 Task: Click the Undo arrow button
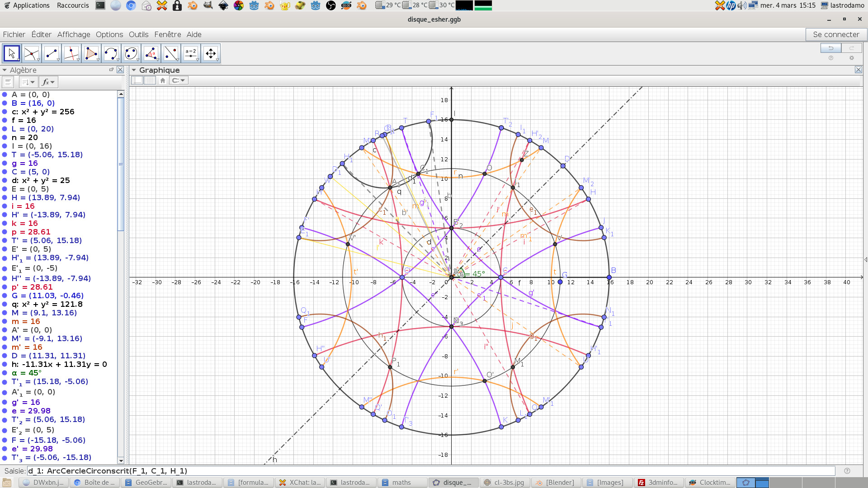831,48
